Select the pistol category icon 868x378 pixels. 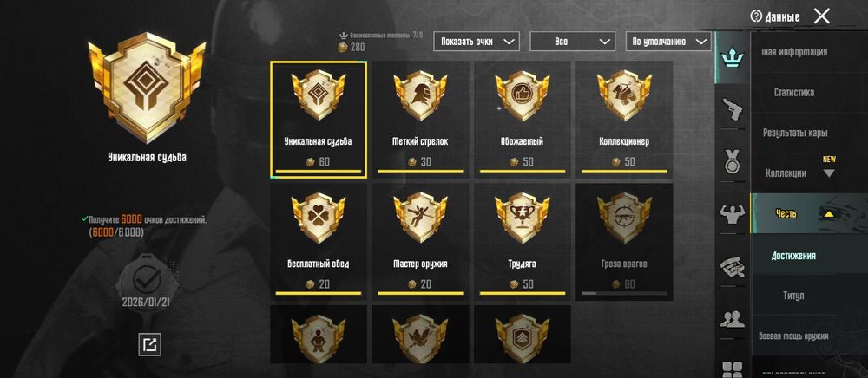pos(733,110)
